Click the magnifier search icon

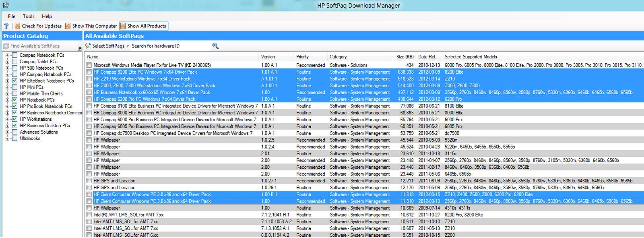pyautogui.click(x=215, y=46)
